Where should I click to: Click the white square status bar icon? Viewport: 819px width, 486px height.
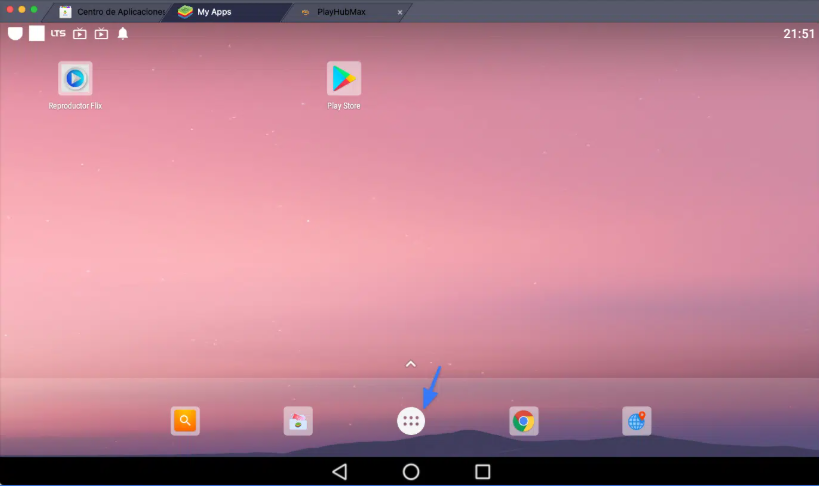click(36, 34)
